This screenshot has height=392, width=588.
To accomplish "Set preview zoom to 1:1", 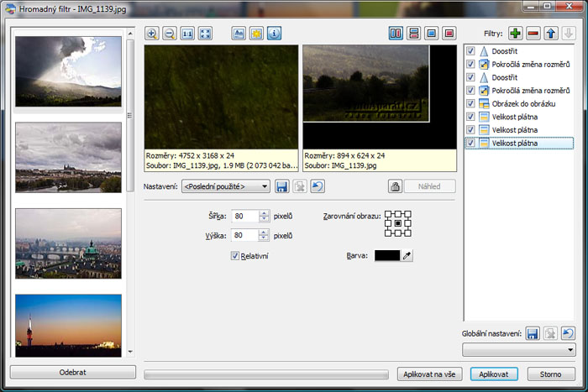I will pyautogui.click(x=187, y=34).
